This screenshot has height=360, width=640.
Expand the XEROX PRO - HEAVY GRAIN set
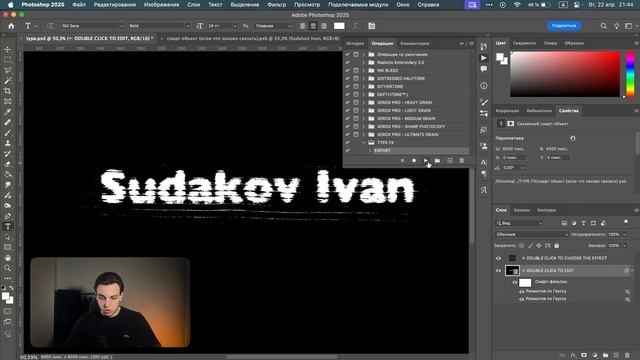(364, 102)
